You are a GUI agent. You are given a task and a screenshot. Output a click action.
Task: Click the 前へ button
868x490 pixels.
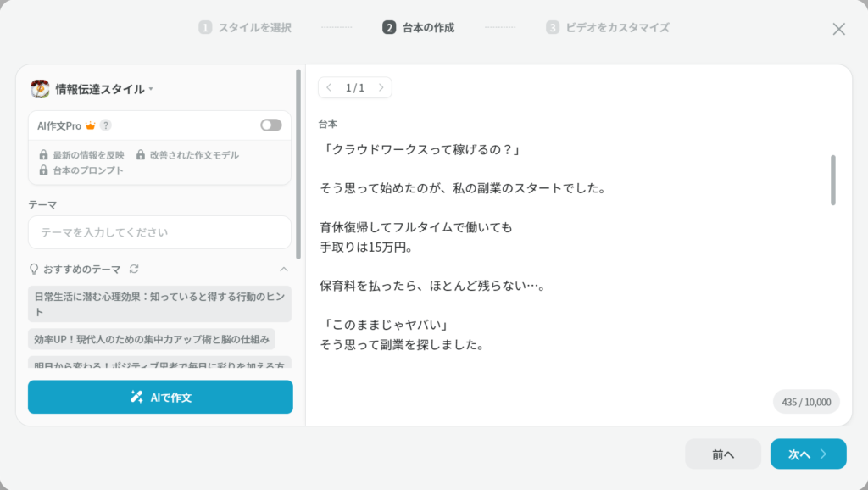tap(723, 454)
